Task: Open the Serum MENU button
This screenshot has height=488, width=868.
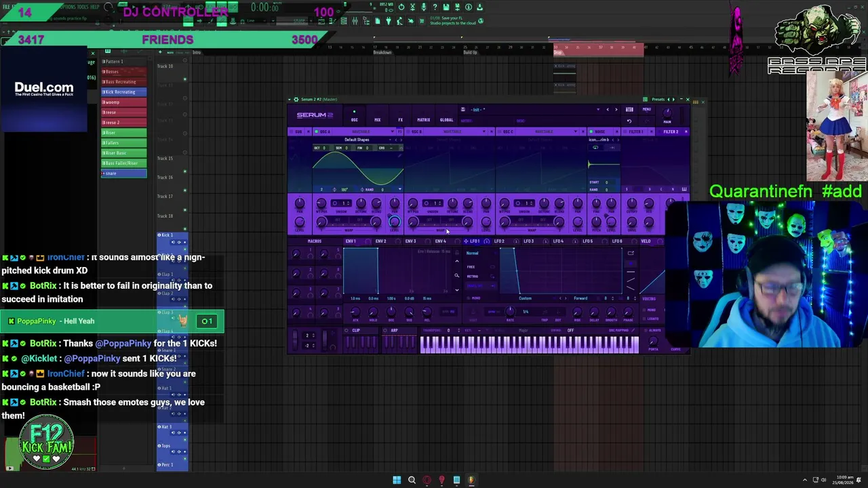Action: (646, 109)
